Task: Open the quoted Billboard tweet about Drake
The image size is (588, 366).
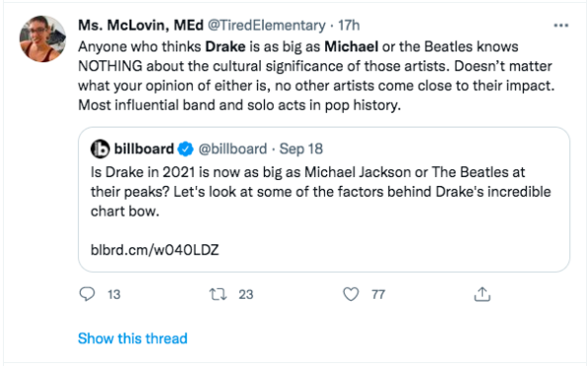Action: pos(324,200)
